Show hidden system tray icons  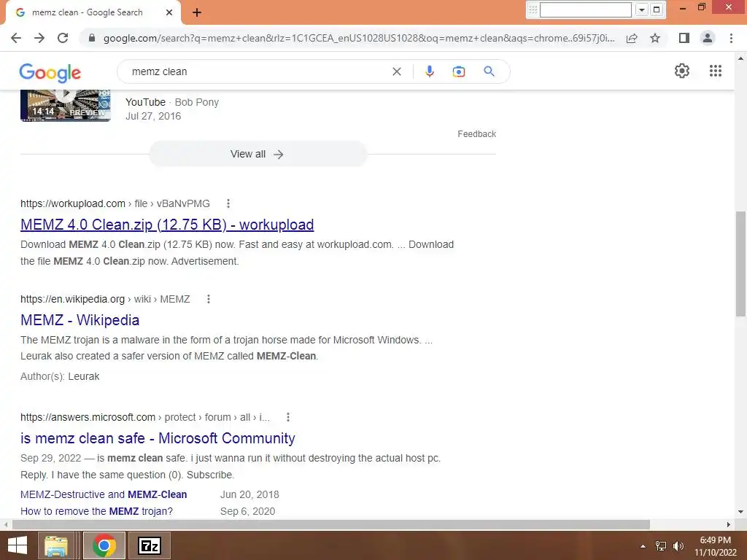pyautogui.click(x=643, y=546)
